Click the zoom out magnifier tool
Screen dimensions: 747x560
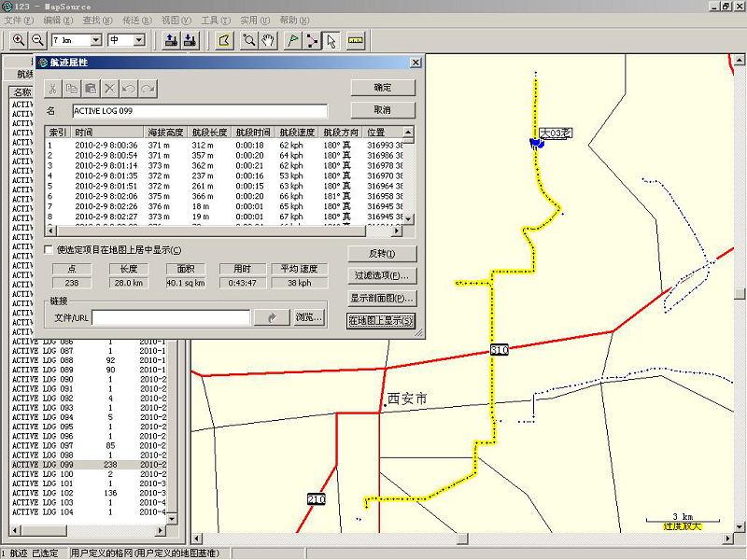[x=37, y=40]
